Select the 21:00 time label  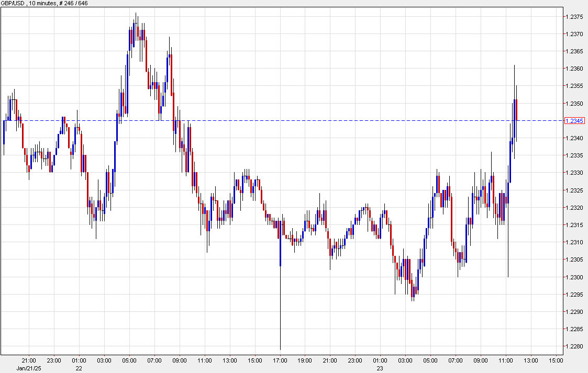[x=29, y=360]
